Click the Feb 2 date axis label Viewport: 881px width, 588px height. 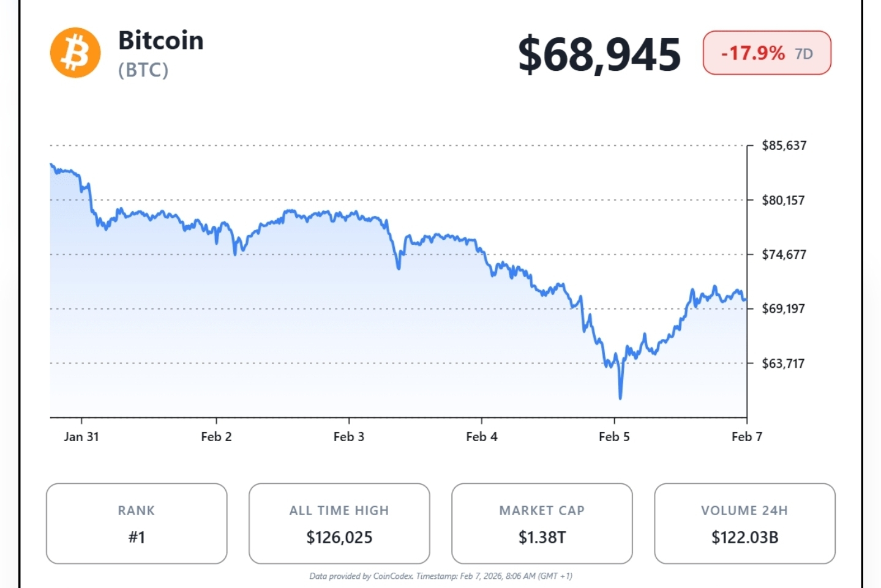click(x=216, y=437)
